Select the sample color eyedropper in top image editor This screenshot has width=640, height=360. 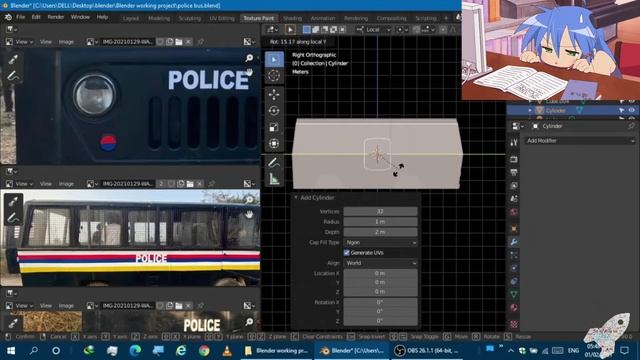13,60
